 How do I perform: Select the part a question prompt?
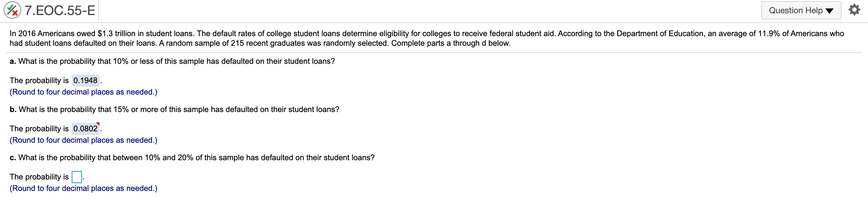172,61
